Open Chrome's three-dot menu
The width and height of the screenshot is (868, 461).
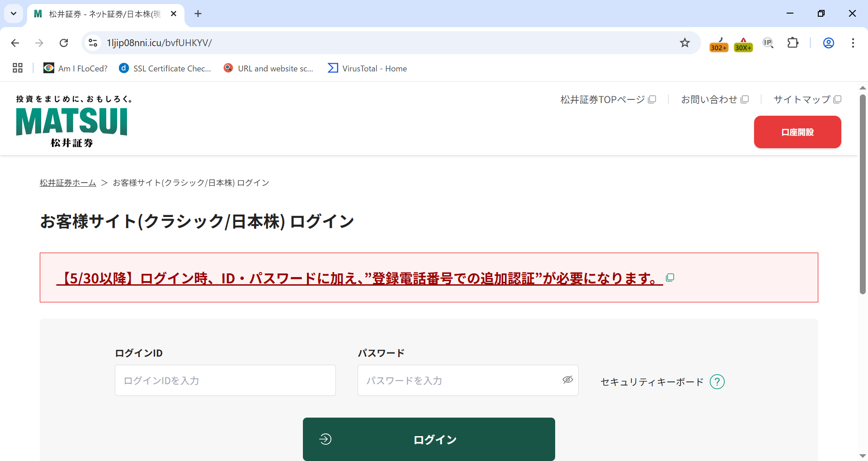pyautogui.click(x=853, y=43)
